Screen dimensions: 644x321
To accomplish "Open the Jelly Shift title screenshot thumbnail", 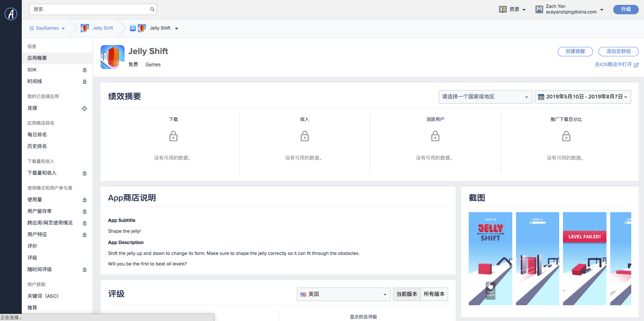I will tap(491, 259).
